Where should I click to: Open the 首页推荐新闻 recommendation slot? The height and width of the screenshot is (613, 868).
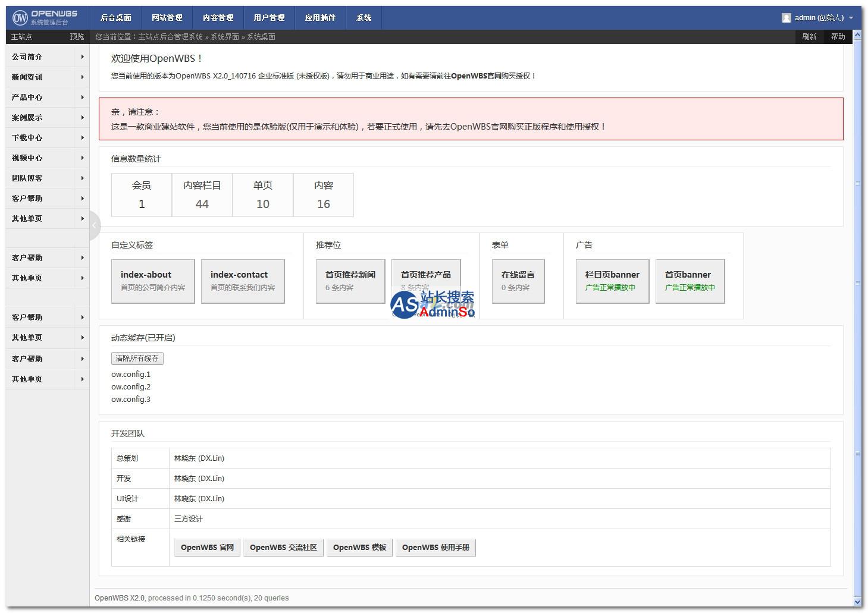(x=350, y=281)
